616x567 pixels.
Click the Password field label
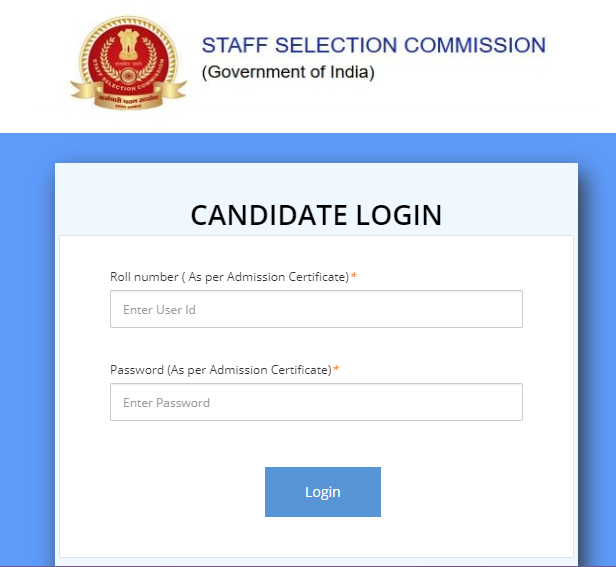tap(221, 370)
